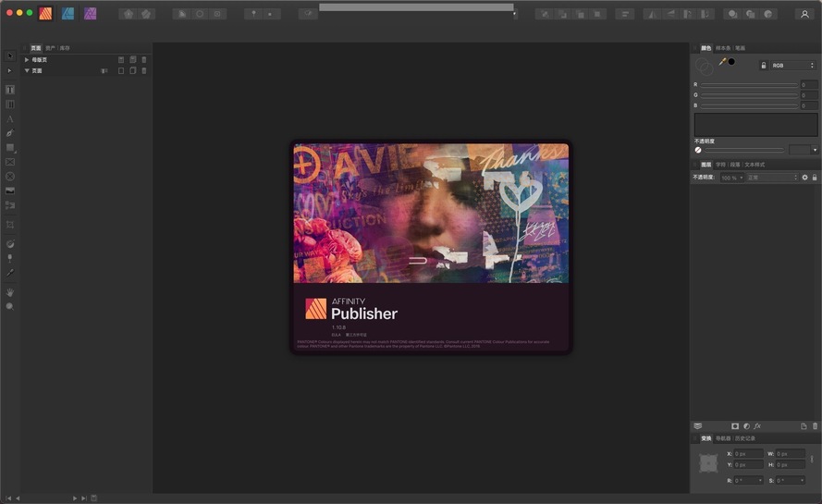Pick the color picker eyedropper in Color panel
This screenshot has height=504, width=822.
(x=722, y=62)
